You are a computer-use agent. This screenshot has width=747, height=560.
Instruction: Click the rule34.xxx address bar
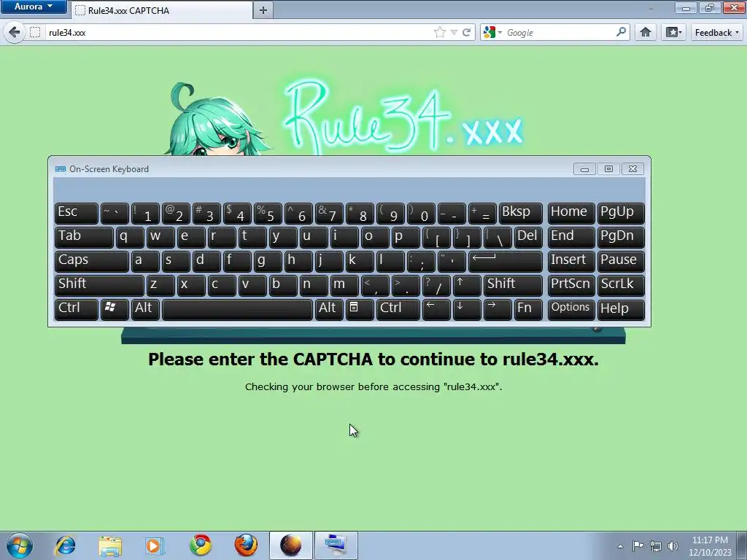pyautogui.click(x=239, y=32)
